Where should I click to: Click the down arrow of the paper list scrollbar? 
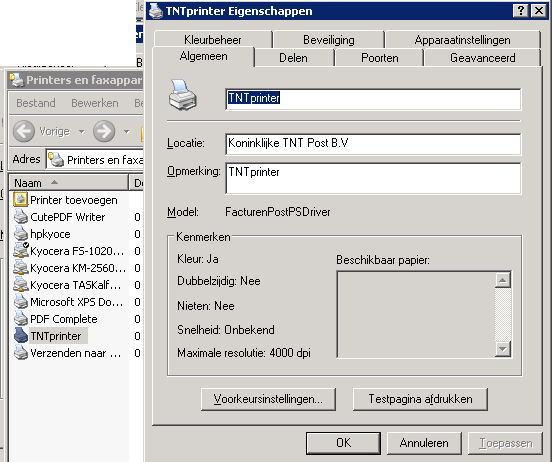coord(503,349)
